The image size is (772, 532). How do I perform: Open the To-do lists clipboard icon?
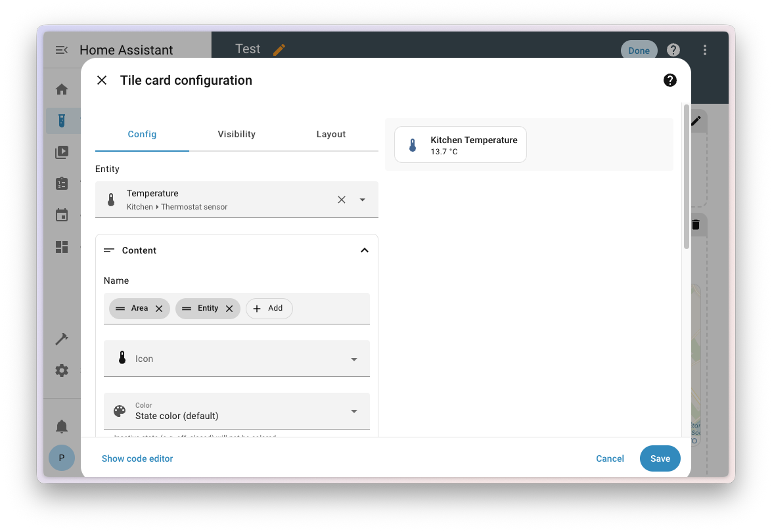tap(61, 183)
